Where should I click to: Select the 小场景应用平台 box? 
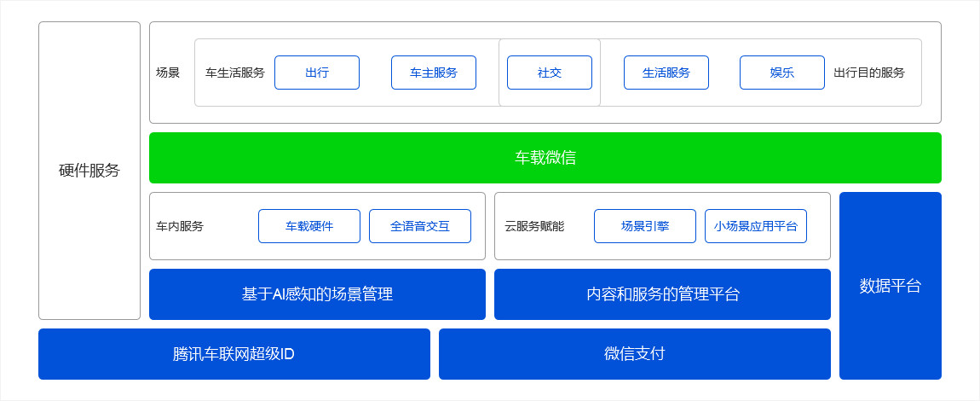756,226
